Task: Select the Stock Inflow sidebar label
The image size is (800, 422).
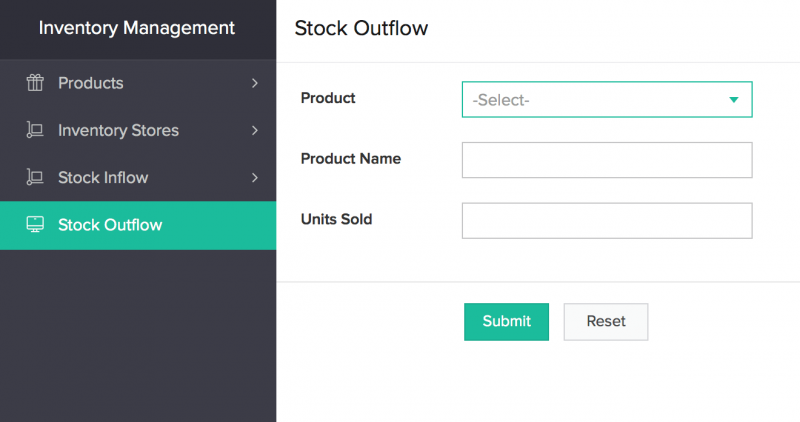Action: tap(103, 178)
